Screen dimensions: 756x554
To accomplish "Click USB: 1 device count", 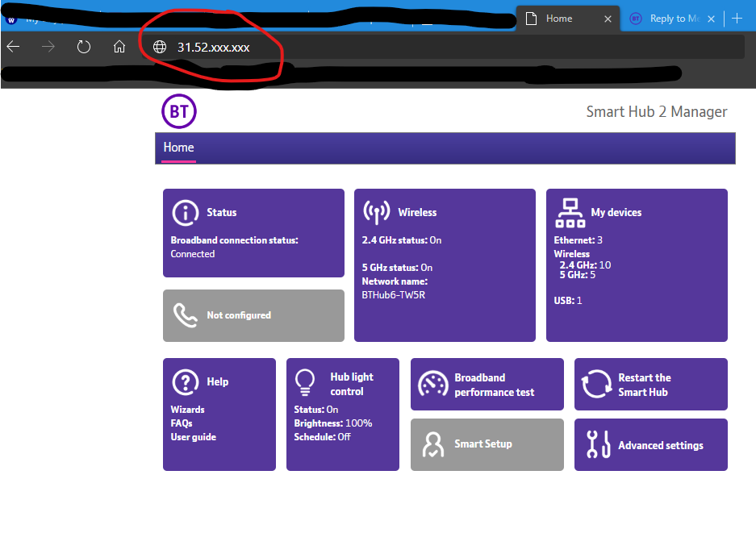I will 568,301.
